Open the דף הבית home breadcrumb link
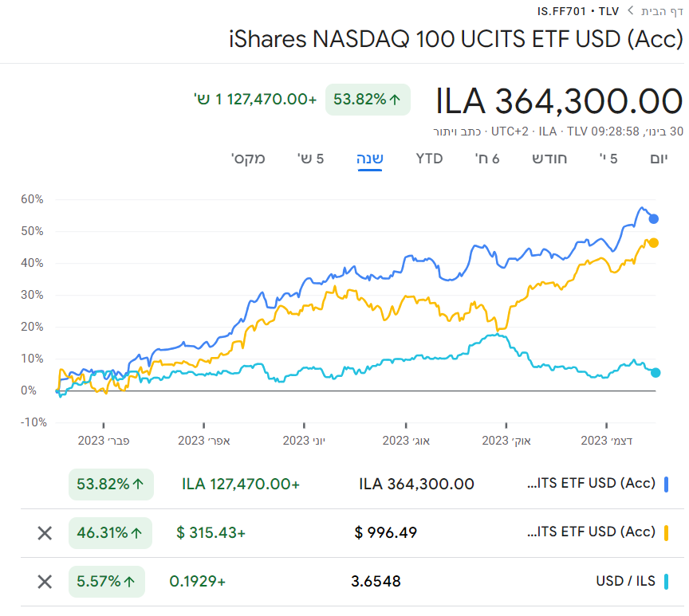 pyautogui.click(x=662, y=11)
